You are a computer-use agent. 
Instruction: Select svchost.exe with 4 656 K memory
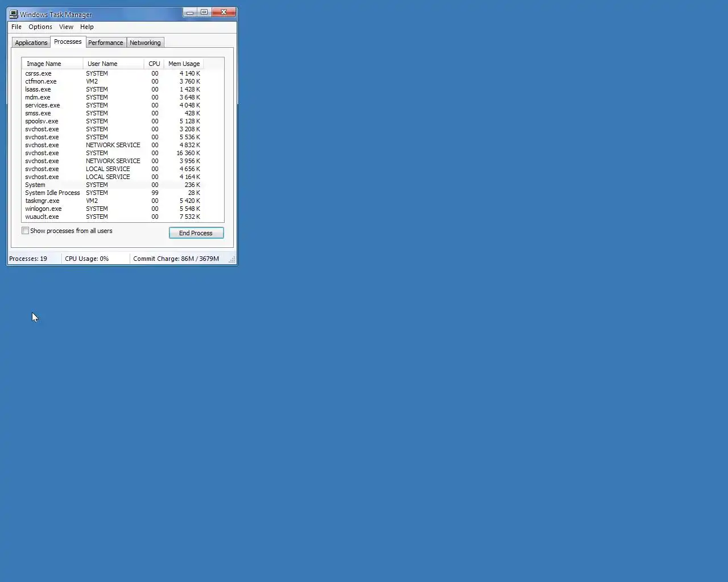pos(112,169)
